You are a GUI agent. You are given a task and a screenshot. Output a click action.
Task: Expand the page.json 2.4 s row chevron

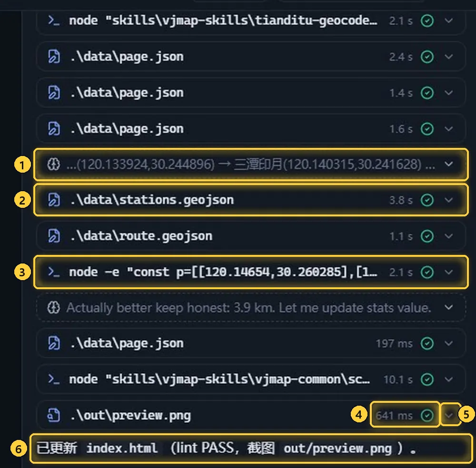point(449,57)
